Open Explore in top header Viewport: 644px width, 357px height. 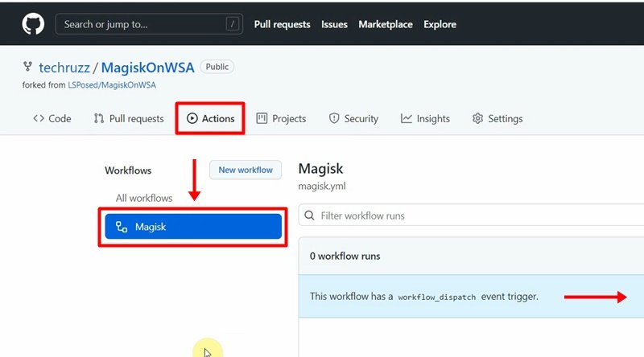coord(440,24)
